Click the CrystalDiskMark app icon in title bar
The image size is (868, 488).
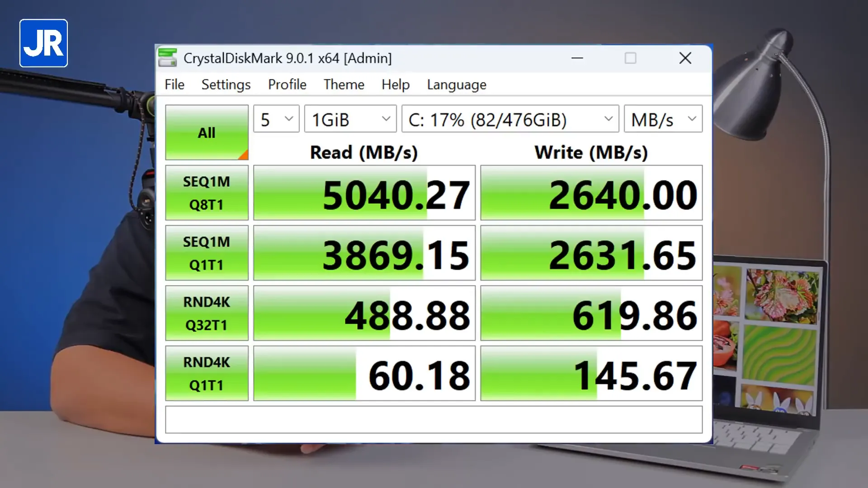click(167, 58)
